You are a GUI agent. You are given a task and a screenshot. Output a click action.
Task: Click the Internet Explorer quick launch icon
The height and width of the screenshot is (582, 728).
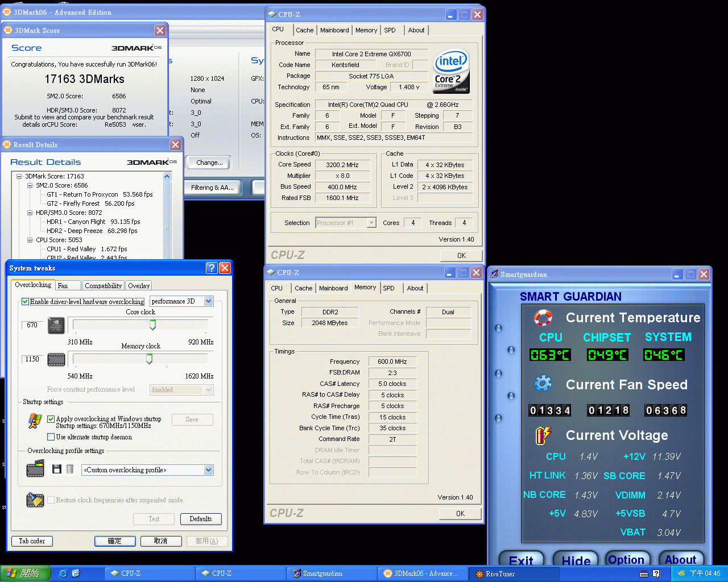pos(63,573)
